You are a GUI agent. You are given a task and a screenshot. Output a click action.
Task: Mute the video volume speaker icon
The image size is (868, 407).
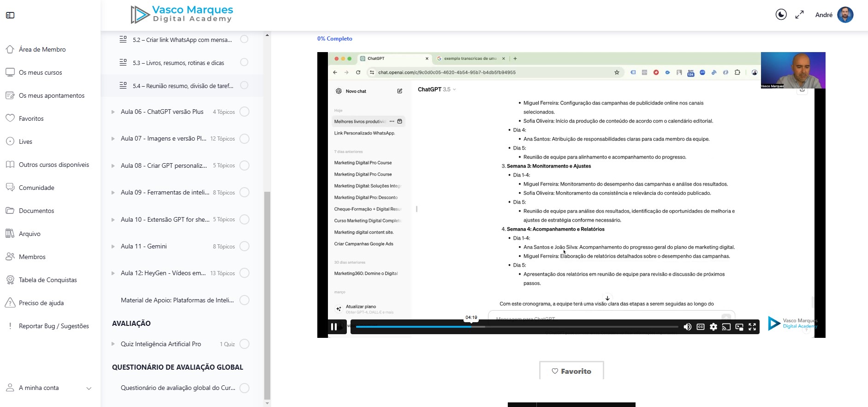point(687,327)
